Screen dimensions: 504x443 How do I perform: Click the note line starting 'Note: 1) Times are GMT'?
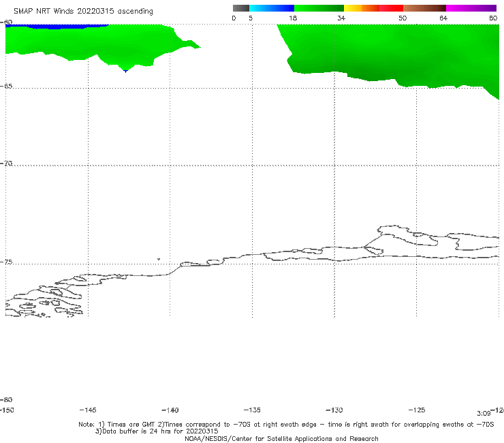click(x=286, y=425)
